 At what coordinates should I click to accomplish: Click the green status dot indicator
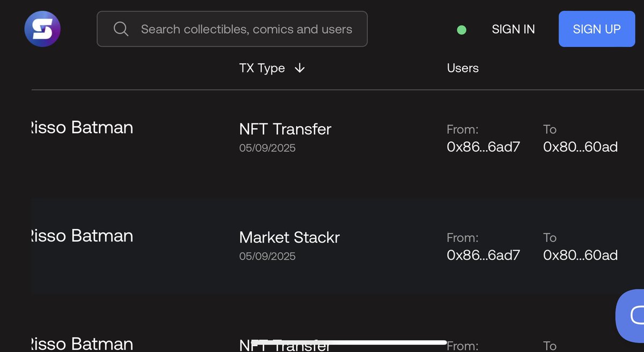[462, 30]
